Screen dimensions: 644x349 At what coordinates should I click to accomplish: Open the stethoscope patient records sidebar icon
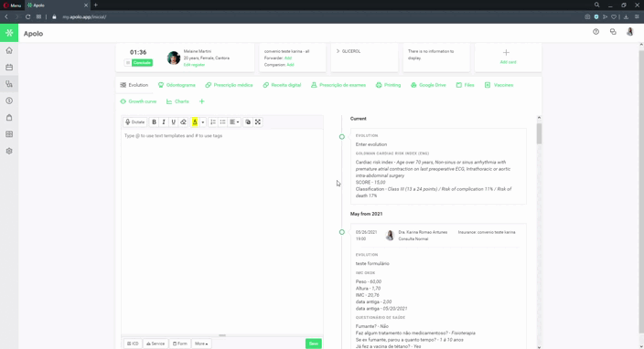point(9,84)
